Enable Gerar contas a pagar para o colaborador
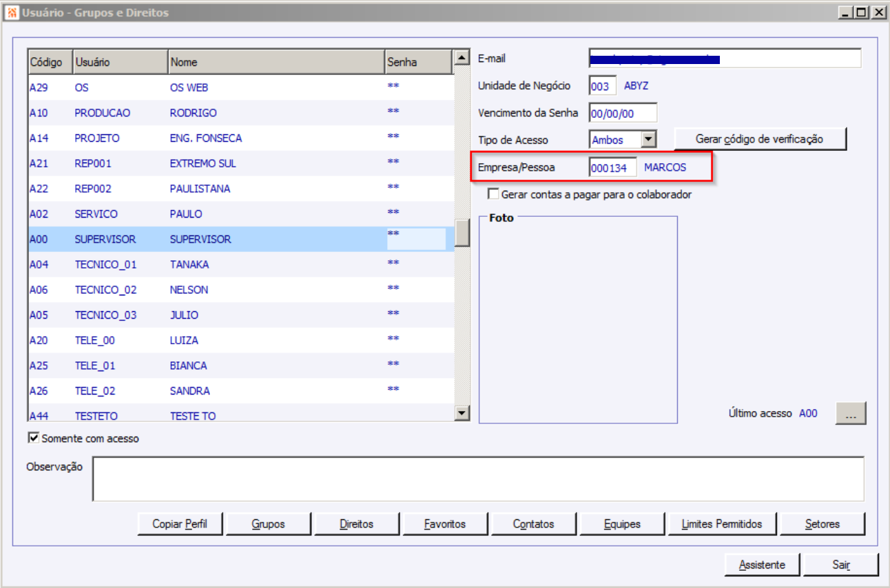This screenshot has width=890, height=588. (x=493, y=194)
